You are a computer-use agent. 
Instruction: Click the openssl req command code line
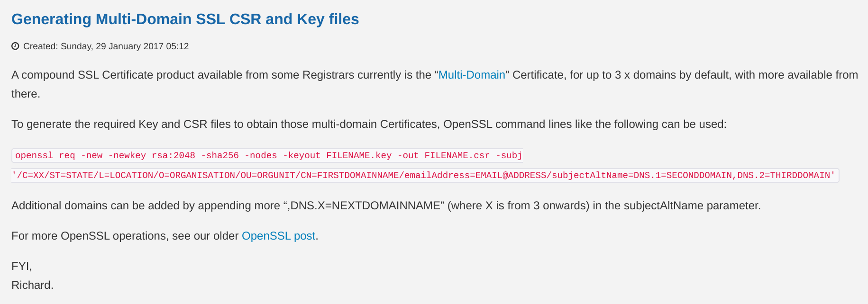tap(267, 155)
